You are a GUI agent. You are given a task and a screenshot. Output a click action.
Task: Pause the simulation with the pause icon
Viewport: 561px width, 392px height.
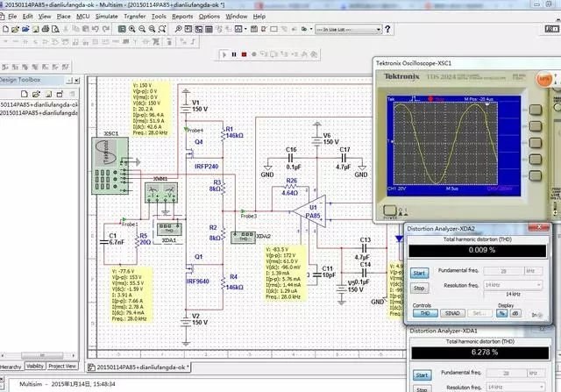coord(232,54)
